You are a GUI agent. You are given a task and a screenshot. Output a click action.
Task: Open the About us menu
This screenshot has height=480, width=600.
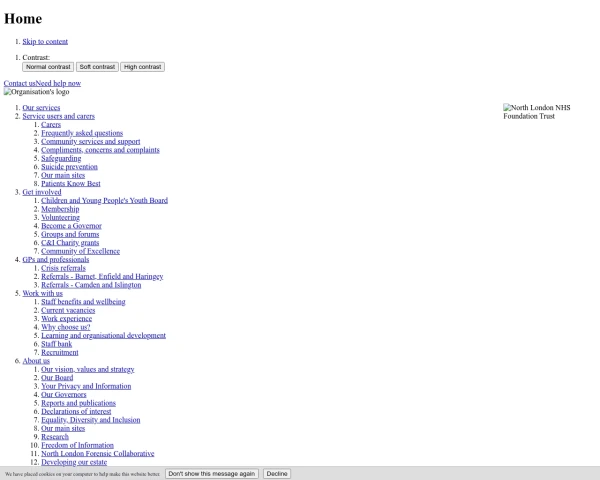point(36,361)
